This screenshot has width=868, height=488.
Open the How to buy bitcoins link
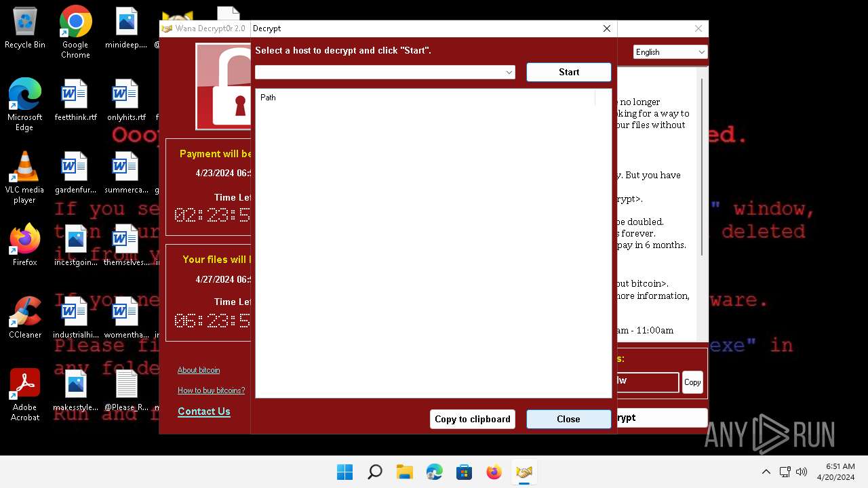click(212, 390)
